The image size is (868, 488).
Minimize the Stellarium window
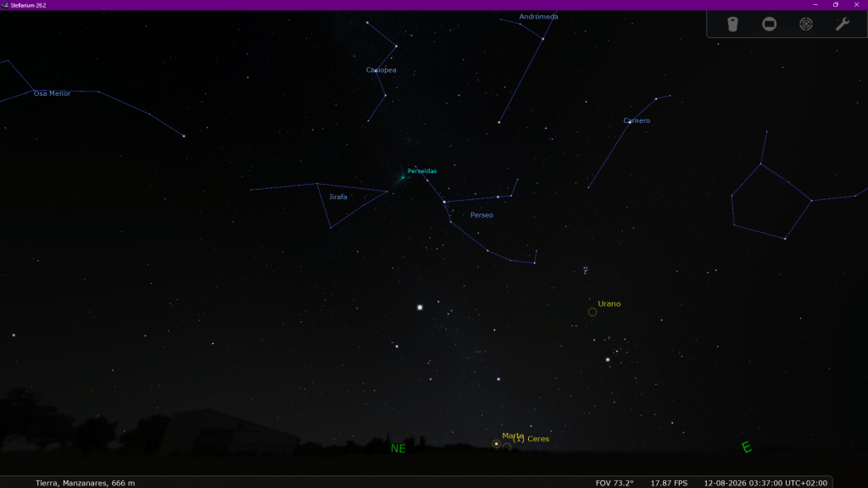pyautogui.click(x=815, y=5)
